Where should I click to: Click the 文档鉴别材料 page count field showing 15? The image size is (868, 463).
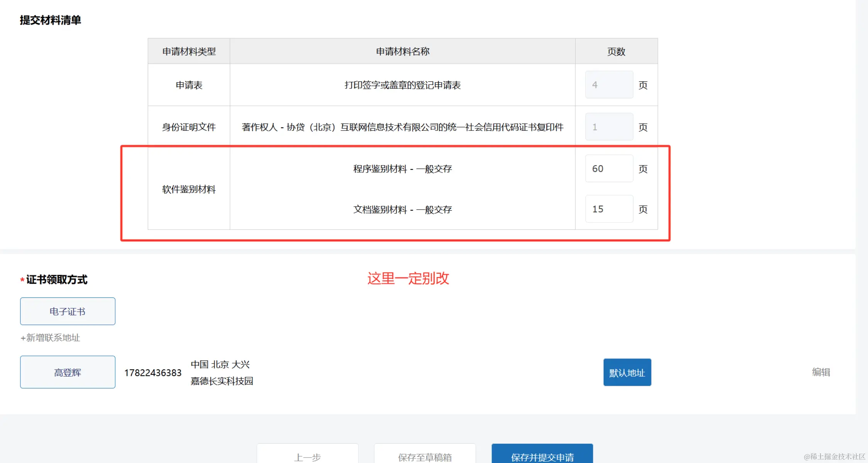point(609,209)
